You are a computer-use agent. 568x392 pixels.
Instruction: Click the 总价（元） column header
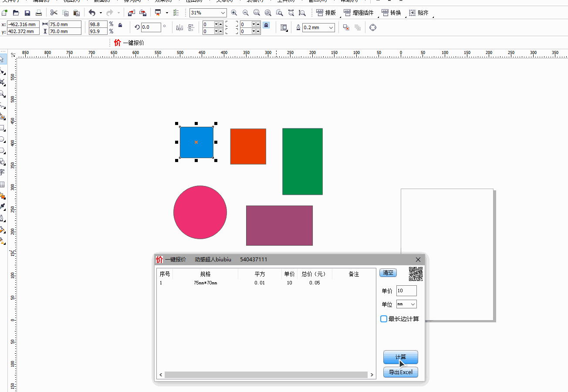click(314, 274)
